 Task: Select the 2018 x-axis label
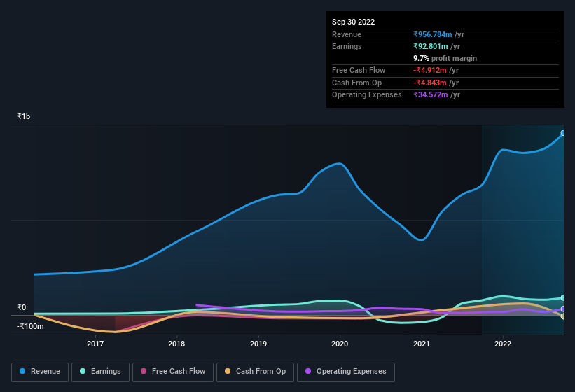[176, 344]
